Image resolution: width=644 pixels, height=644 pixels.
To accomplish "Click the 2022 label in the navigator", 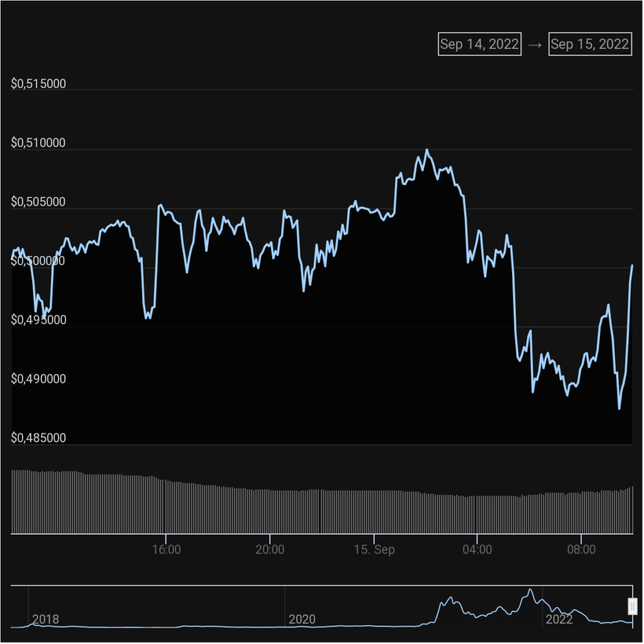I will [x=559, y=619].
